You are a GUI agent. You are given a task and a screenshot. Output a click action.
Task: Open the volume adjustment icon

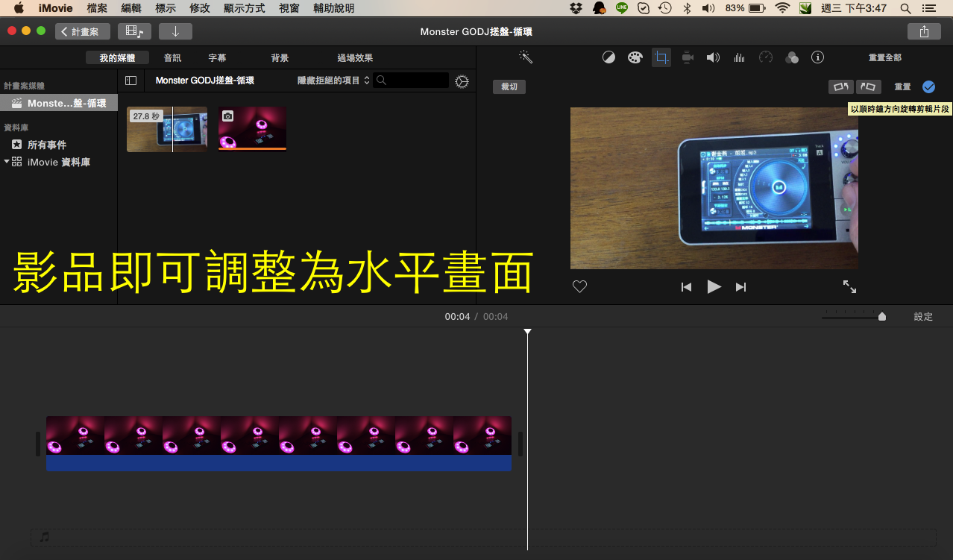coord(714,57)
